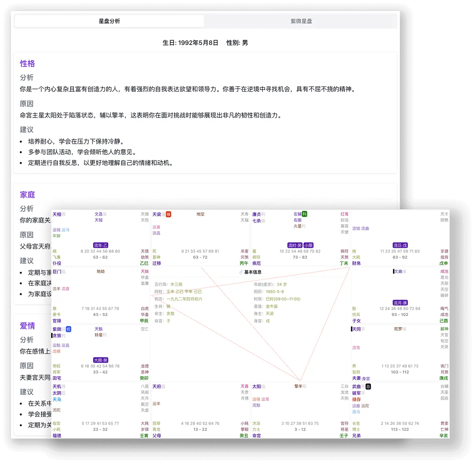This screenshot has height=465, width=476.
Task: Open the 命宫 palace label
Action: tap(257, 435)
